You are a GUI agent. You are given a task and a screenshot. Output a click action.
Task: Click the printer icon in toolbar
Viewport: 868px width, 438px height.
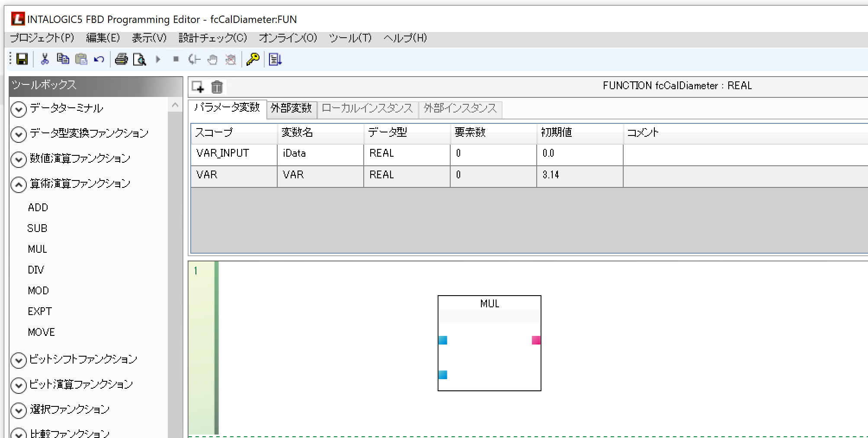pyautogui.click(x=121, y=59)
